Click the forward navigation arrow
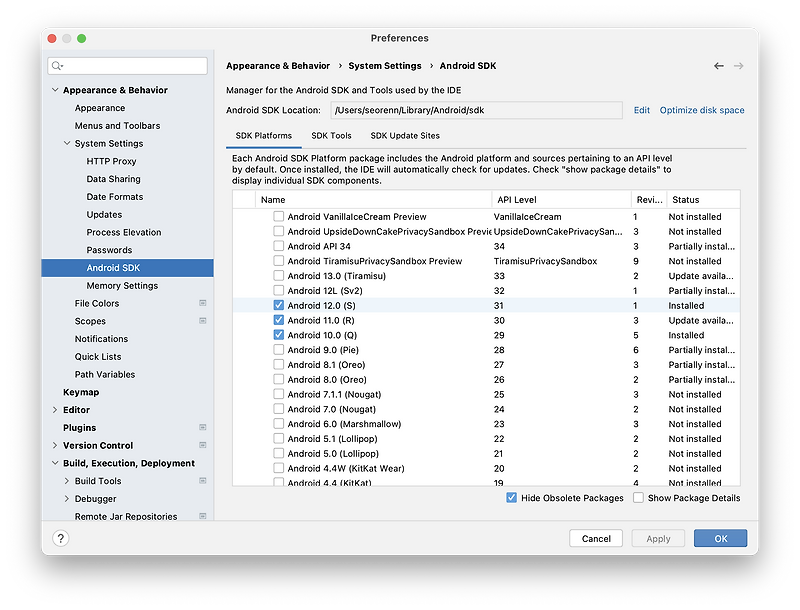 pos(738,66)
